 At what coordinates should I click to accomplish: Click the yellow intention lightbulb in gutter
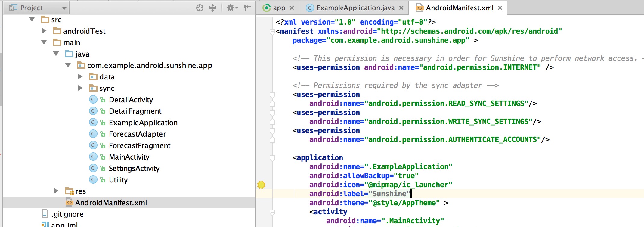point(261,185)
